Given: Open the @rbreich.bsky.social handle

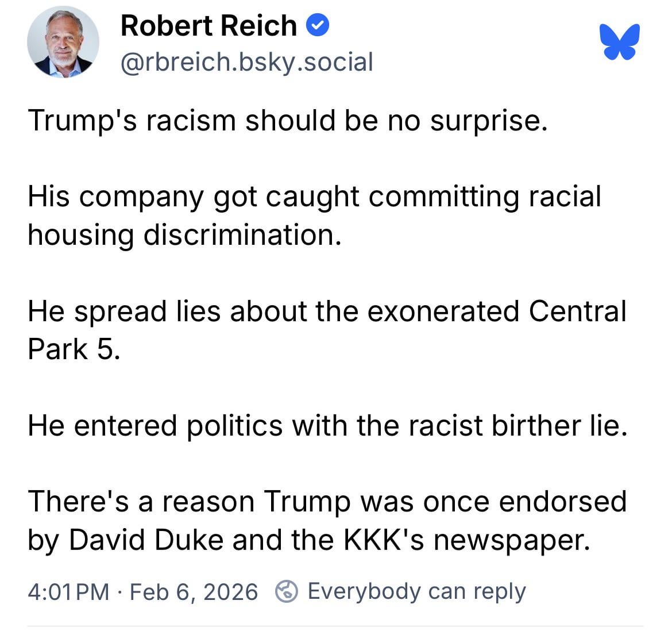Looking at the screenshot, I should click(x=246, y=62).
